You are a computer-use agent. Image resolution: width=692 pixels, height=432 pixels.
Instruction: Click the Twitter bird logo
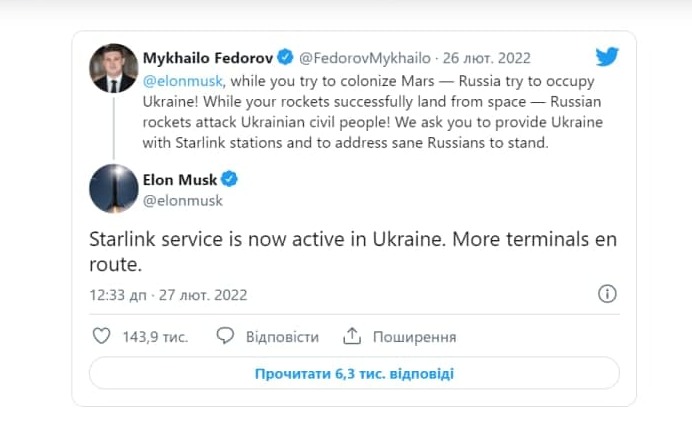(607, 57)
